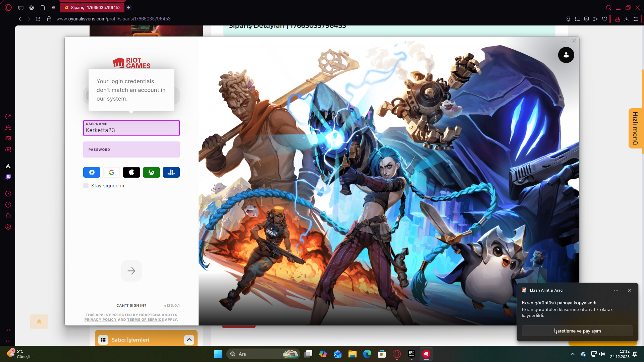Open the Terms of Service link

146,320
